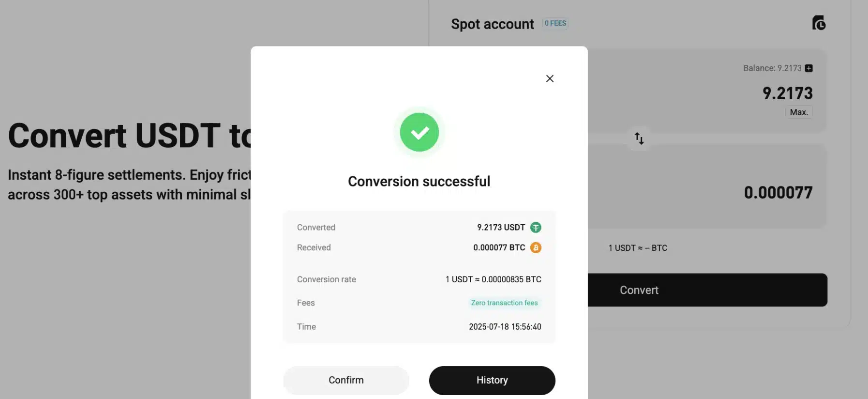The height and width of the screenshot is (399, 868).
Task: Click the Zero transaction fees tag
Action: [x=504, y=303]
